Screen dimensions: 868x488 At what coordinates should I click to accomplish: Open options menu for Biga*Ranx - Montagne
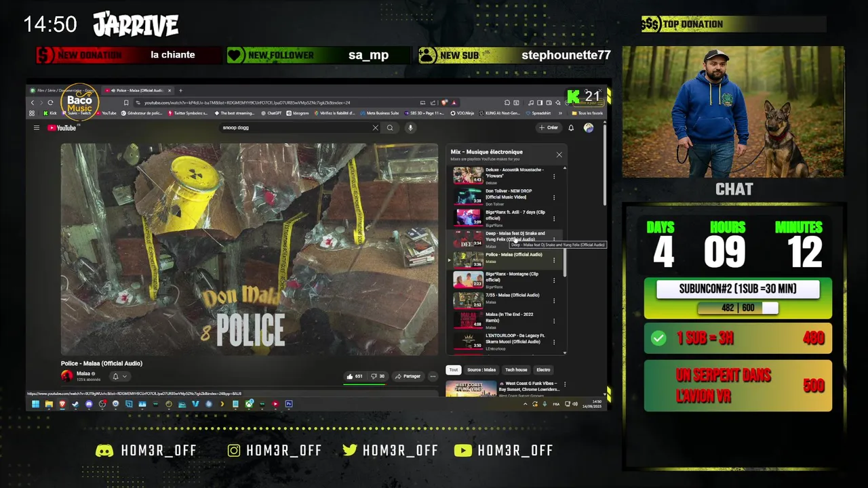coord(554,280)
